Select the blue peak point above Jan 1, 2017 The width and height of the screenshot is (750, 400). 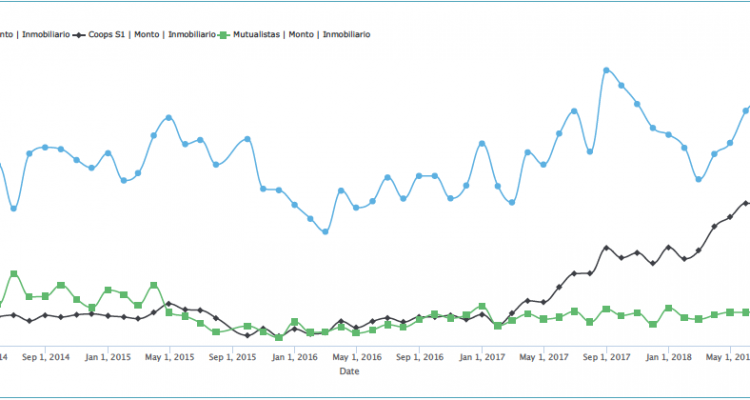[x=482, y=143]
